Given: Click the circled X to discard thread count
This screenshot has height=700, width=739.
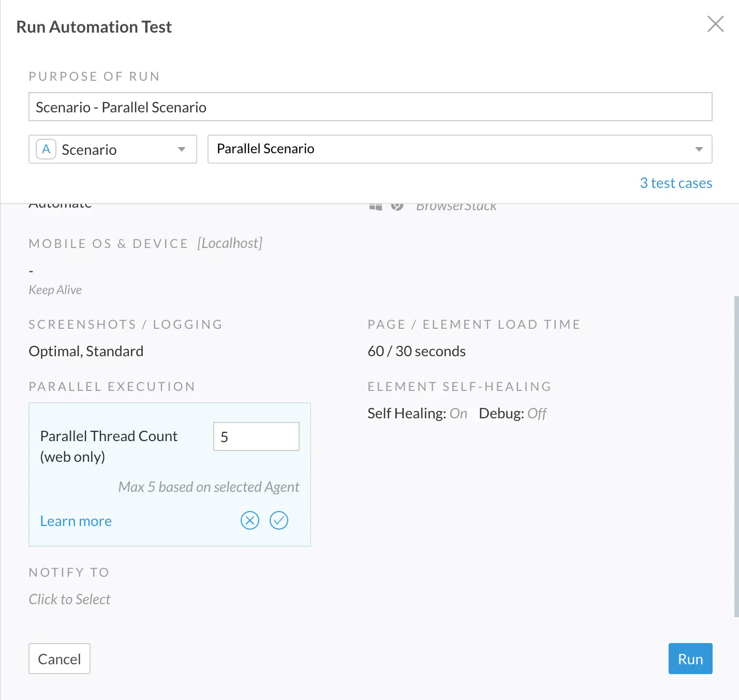Looking at the screenshot, I should [x=250, y=520].
